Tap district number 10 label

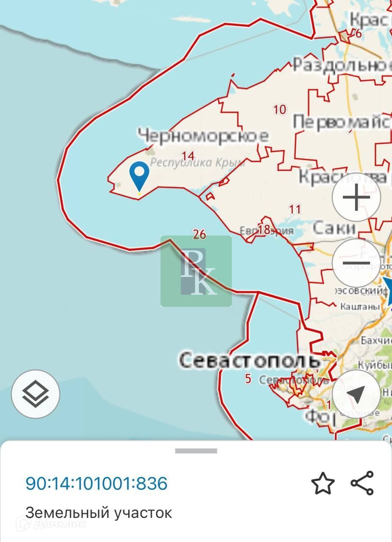point(279,110)
